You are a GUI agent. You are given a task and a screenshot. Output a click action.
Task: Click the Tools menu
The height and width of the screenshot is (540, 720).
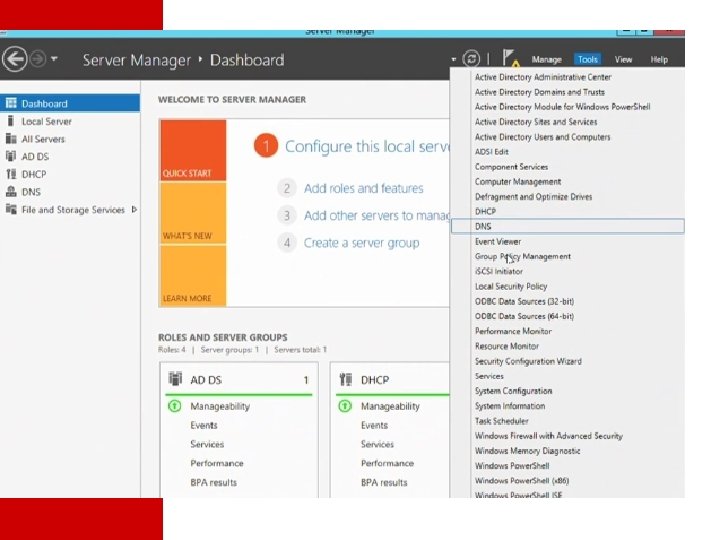[x=587, y=60]
